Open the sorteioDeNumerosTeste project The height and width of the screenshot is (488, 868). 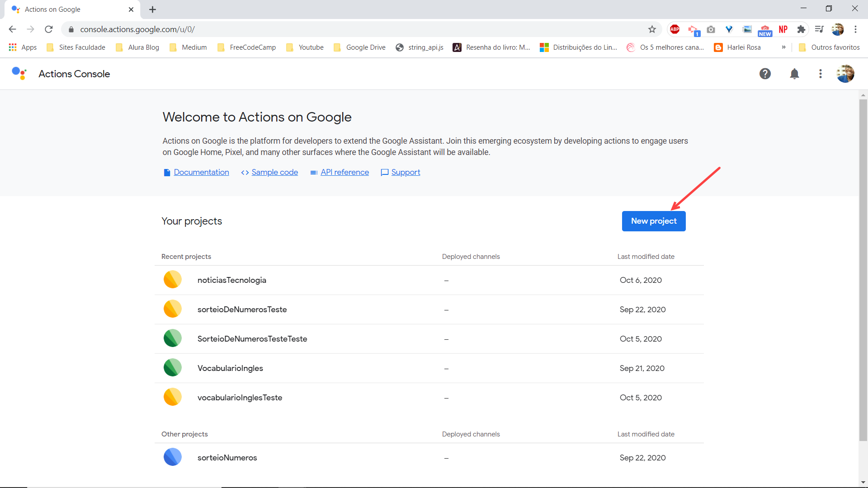coord(429,310)
